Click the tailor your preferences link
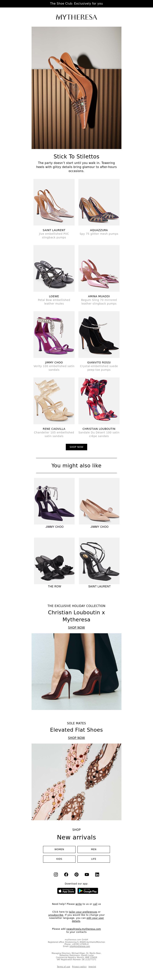153x980 pixels. click(x=83, y=912)
